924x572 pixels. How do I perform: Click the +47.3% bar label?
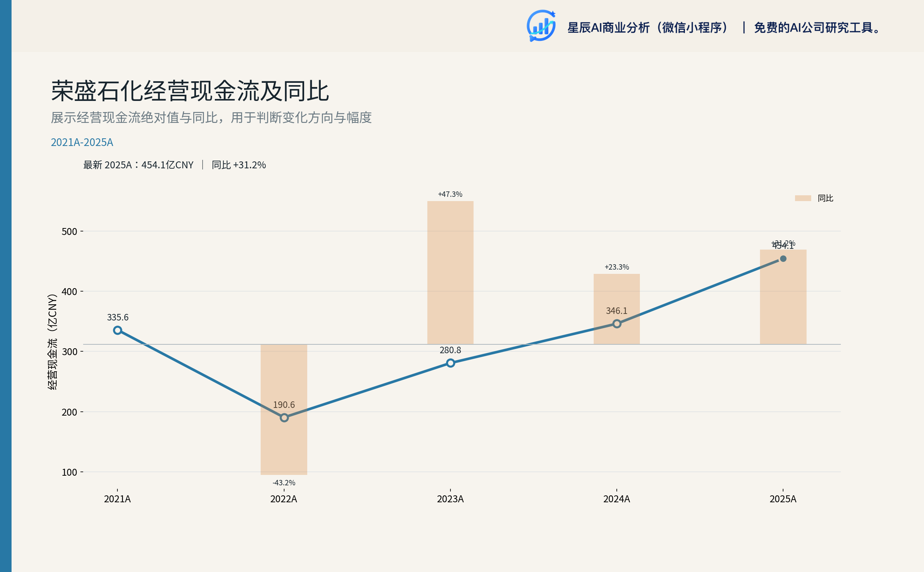(450, 194)
